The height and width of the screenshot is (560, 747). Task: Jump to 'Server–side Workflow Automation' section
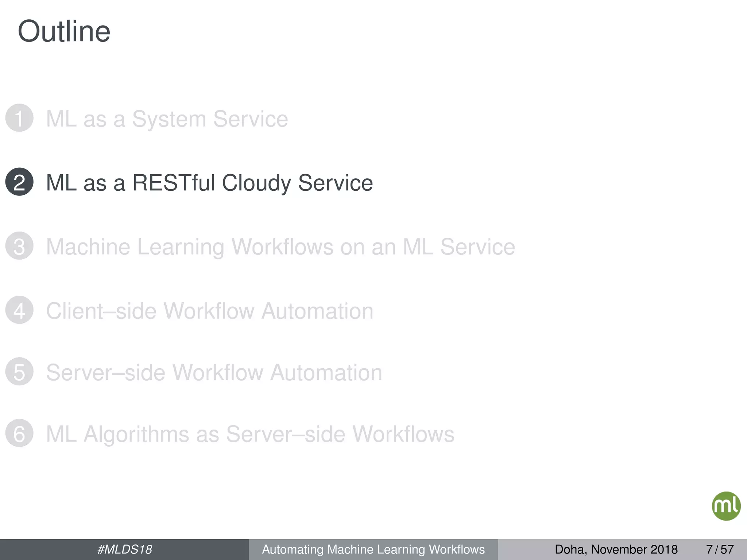point(214,373)
